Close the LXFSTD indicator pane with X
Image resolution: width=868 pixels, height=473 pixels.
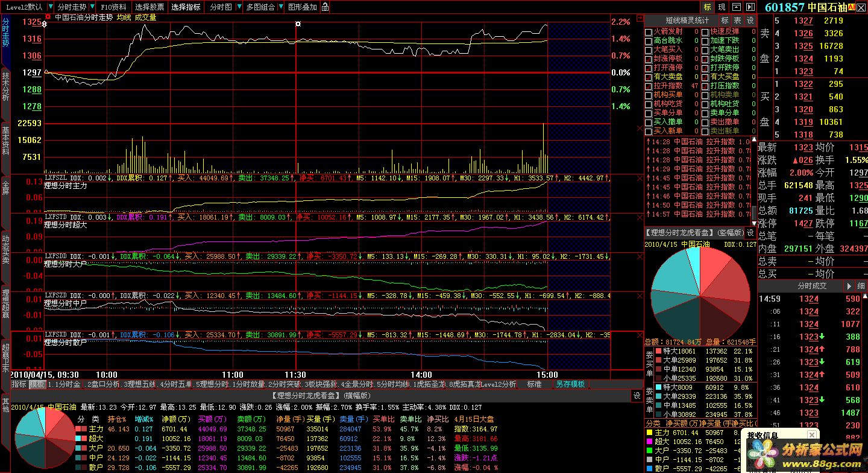[640, 217]
